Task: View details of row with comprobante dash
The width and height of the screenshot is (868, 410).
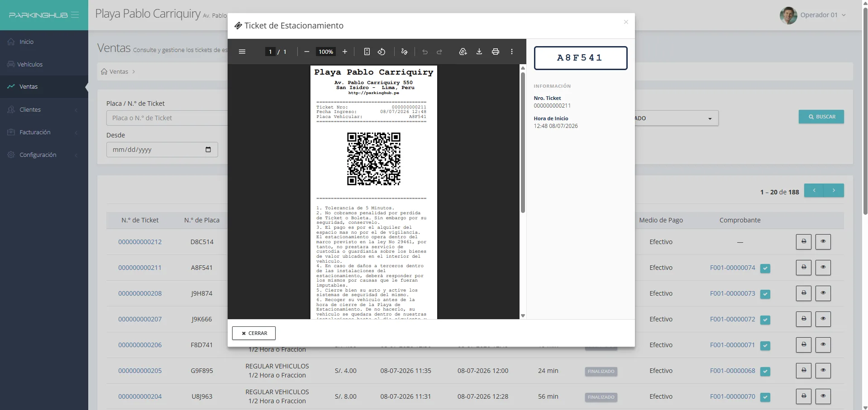Action: pyautogui.click(x=823, y=242)
